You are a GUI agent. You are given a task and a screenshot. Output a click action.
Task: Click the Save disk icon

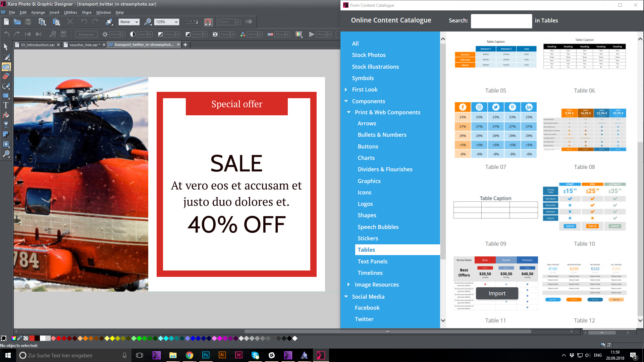pyautogui.click(x=28, y=22)
